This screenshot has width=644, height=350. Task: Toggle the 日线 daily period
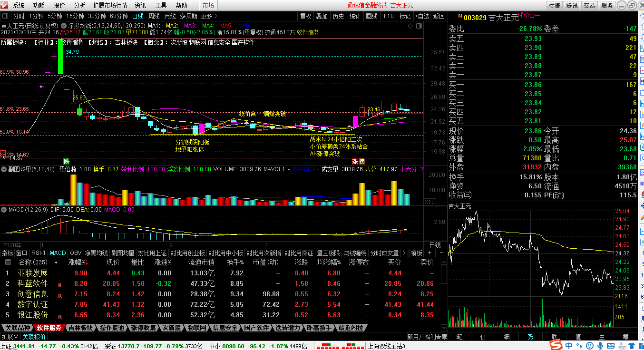[137, 16]
